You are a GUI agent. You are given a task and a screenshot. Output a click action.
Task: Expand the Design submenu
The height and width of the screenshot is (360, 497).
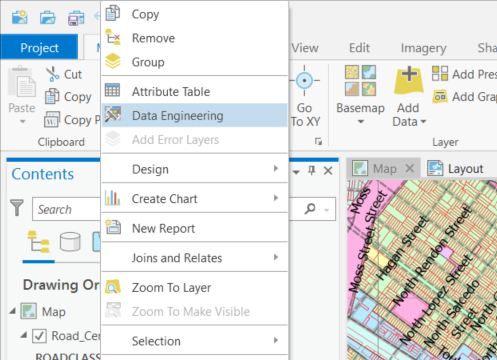pyautogui.click(x=195, y=169)
